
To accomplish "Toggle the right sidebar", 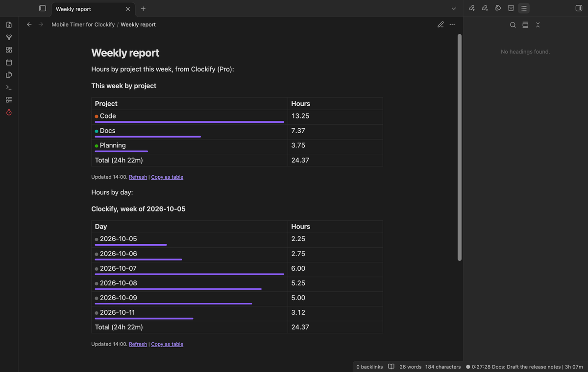I will point(579,8).
